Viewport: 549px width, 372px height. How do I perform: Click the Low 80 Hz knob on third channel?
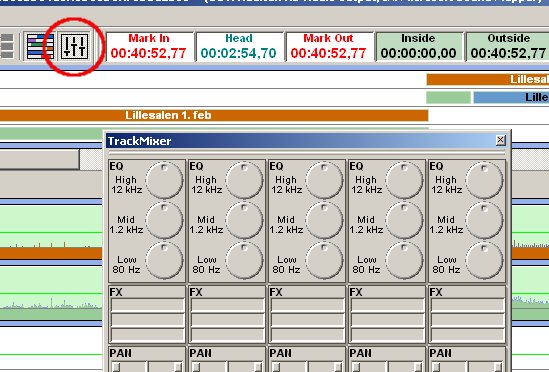point(324,260)
